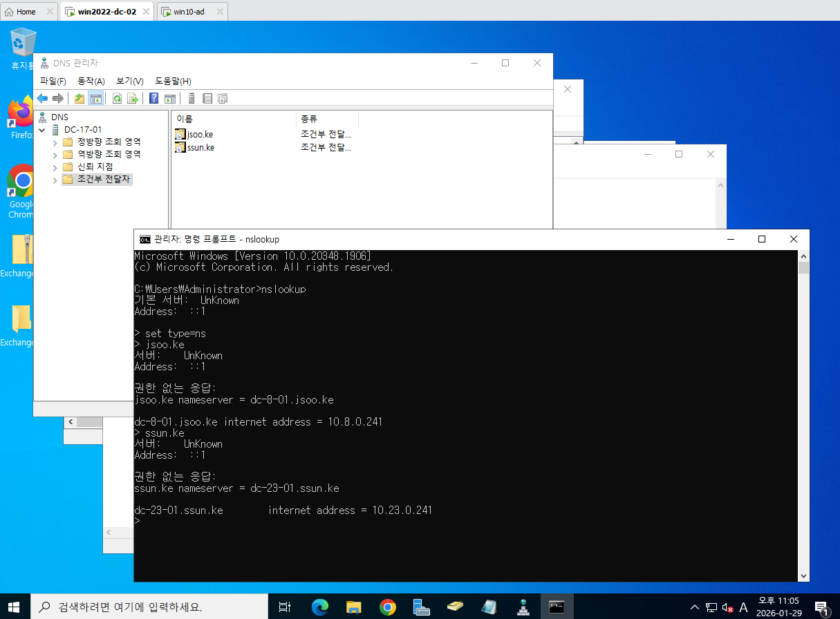Click the Up One Level folder icon
Image resolution: width=840 pixels, height=619 pixels.
[80, 99]
